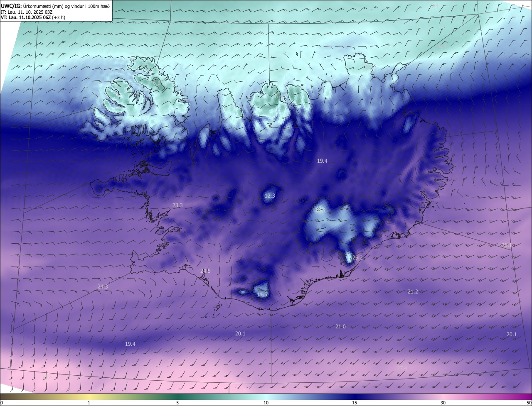Click the "IT: Lau. 11. 10. 2025 03Z" line

coord(27,12)
